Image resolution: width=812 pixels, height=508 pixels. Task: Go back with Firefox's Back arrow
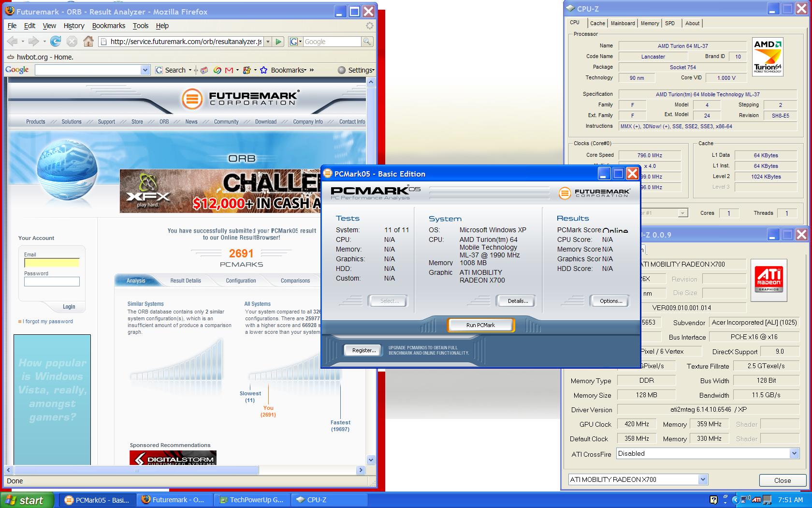(x=12, y=42)
